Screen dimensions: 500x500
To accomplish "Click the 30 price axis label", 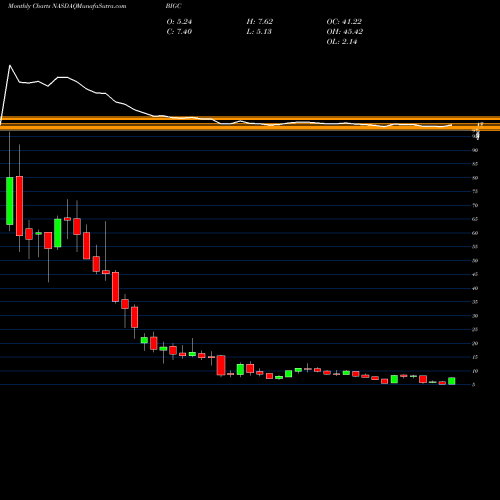I will (x=475, y=316).
